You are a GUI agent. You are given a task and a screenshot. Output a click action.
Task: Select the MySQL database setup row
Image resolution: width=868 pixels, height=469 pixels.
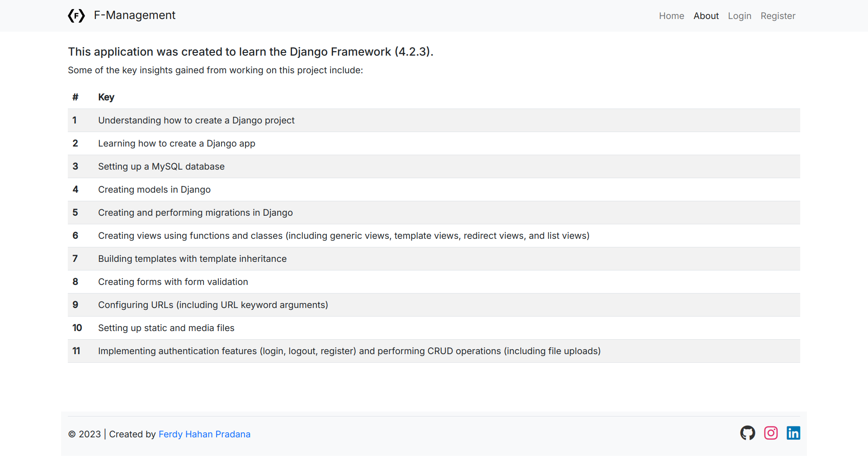161,166
